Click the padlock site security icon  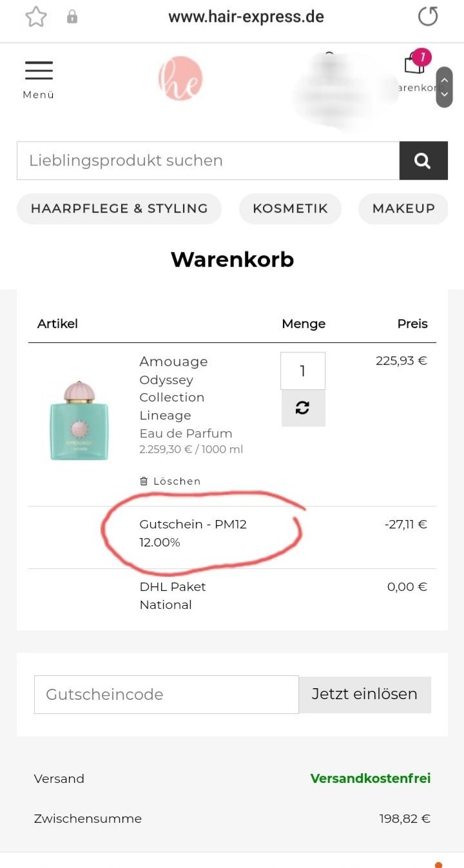(x=72, y=17)
